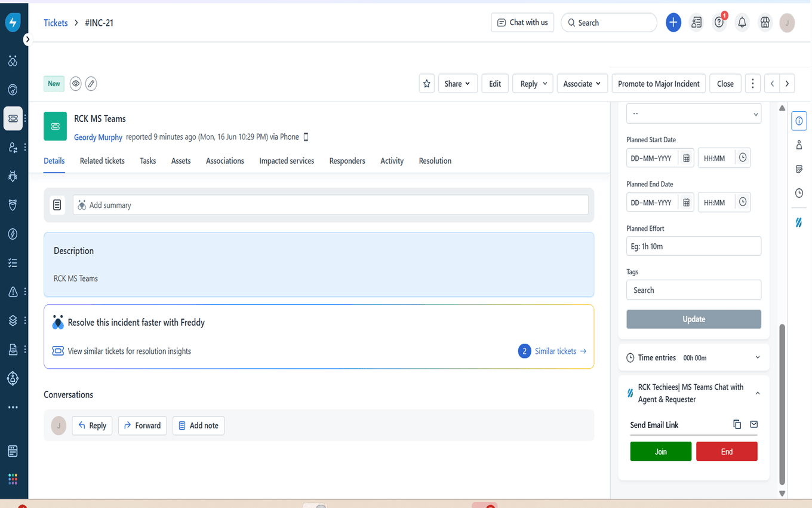Open the stacked layers Assets icon in sidebar
Viewport: 812px width, 508px height.
click(x=13, y=320)
